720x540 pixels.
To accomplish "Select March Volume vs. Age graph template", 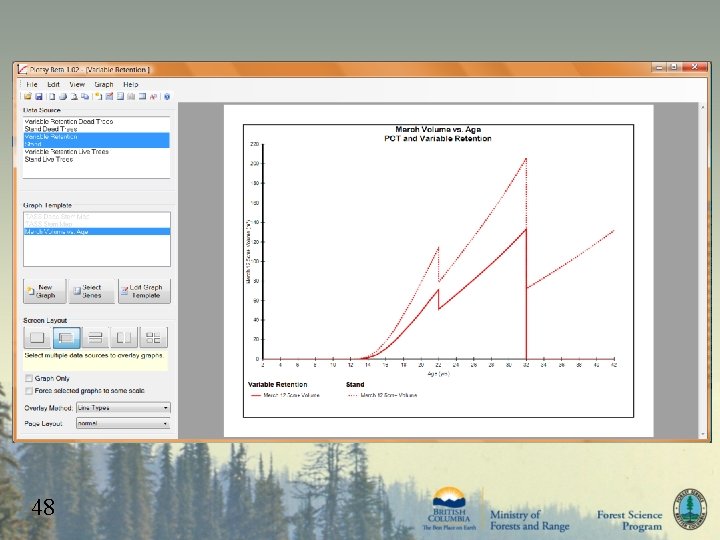I will click(97, 232).
